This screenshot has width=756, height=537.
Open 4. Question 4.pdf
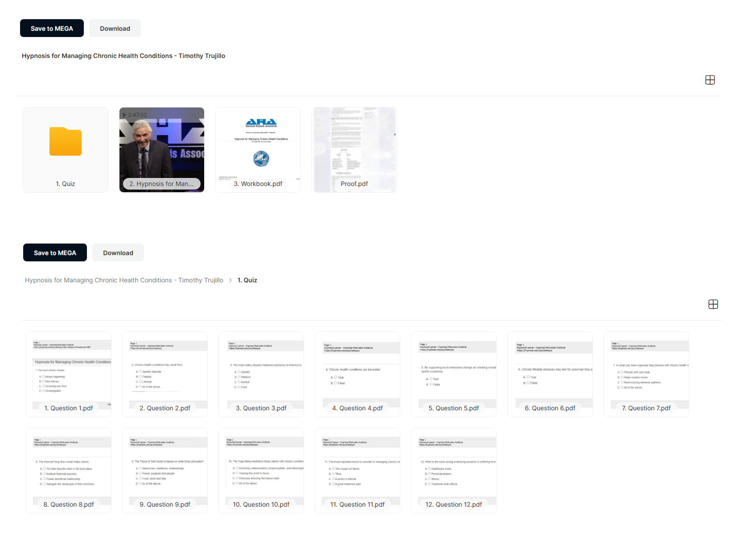[357, 374]
